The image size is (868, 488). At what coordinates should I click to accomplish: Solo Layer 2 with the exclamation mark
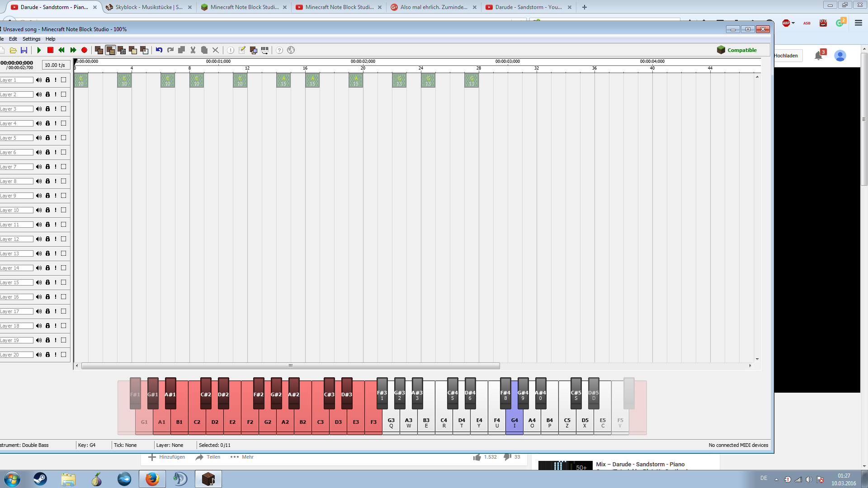point(56,94)
